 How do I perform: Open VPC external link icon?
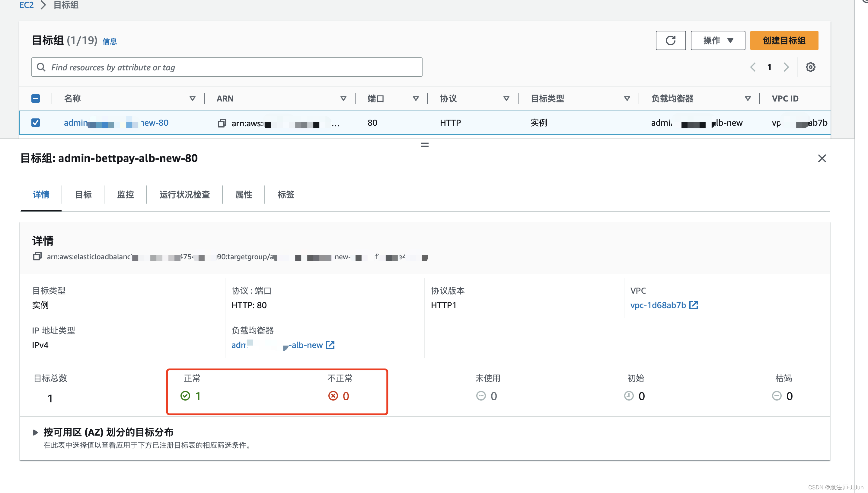(694, 305)
